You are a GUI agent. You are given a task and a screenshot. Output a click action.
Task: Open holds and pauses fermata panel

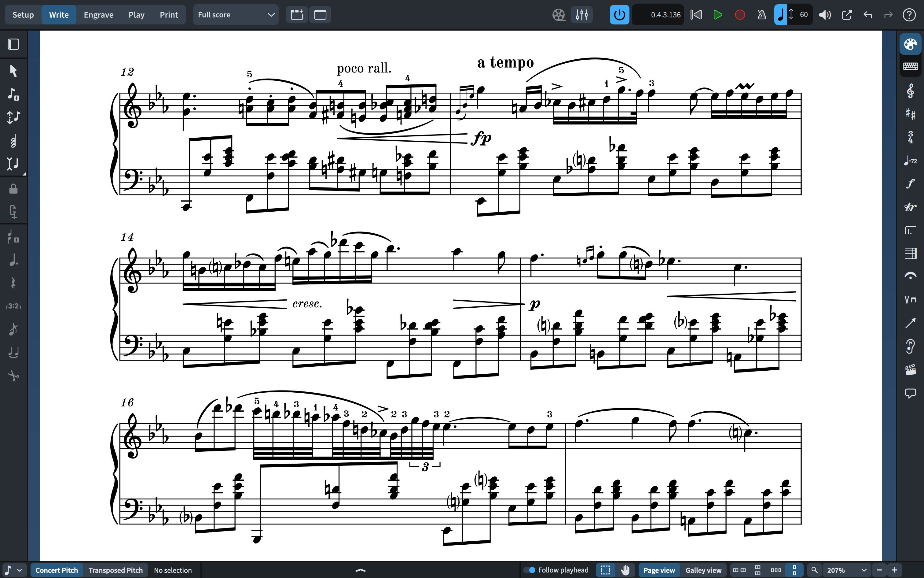tap(910, 276)
